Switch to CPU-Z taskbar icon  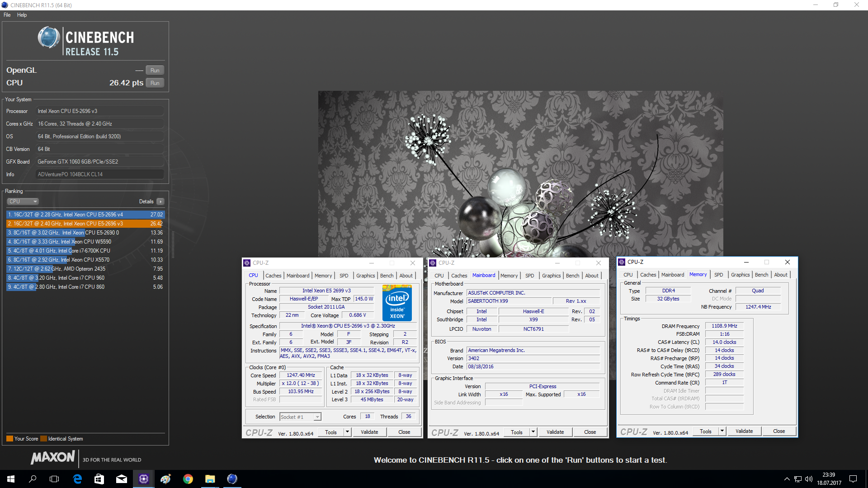tap(143, 479)
